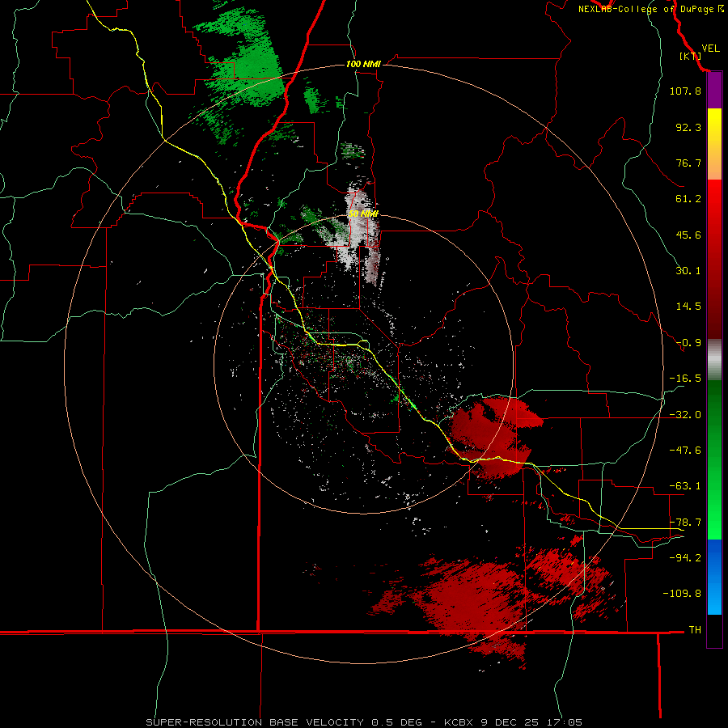
Task: Click the -16.5 scale value
Action: click(x=685, y=379)
